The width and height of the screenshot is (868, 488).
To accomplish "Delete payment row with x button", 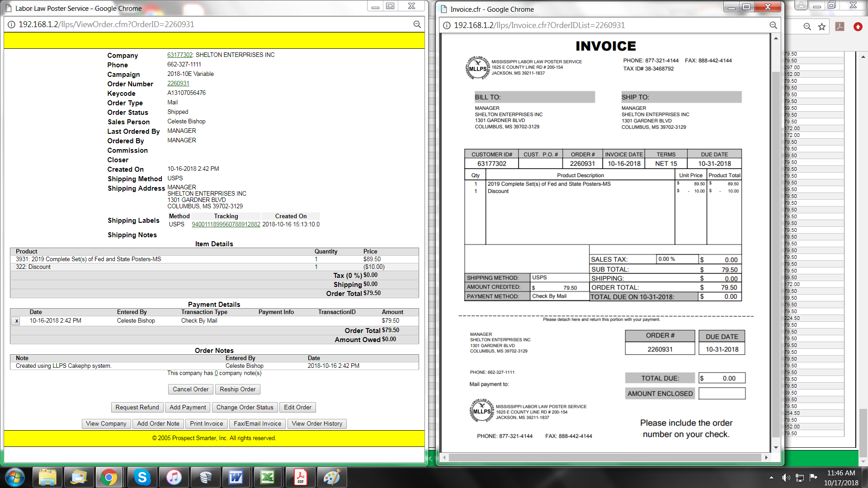I will pyautogui.click(x=16, y=321).
